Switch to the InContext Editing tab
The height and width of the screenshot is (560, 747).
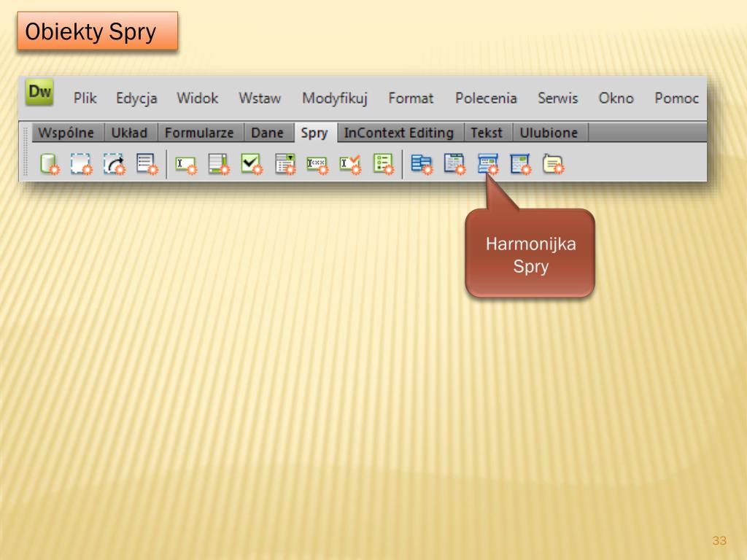399,133
